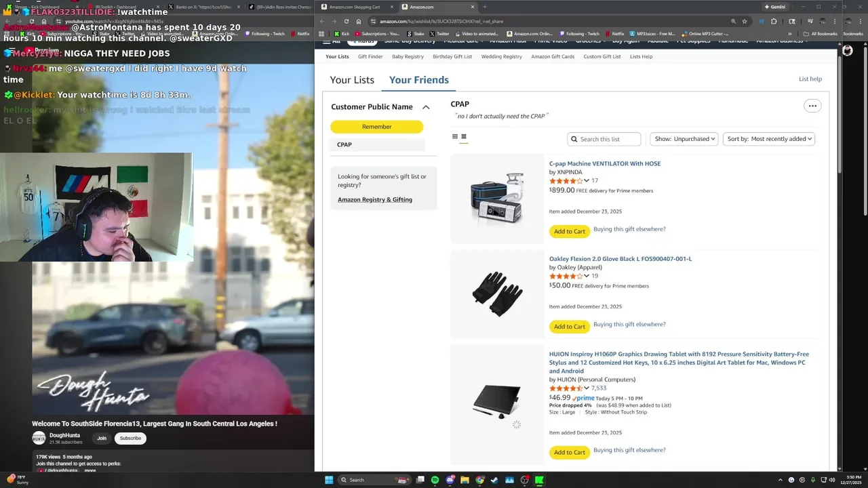868x488 pixels.
Task: Open the Online MP3 Cutter bookmark
Action: point(705,33)
